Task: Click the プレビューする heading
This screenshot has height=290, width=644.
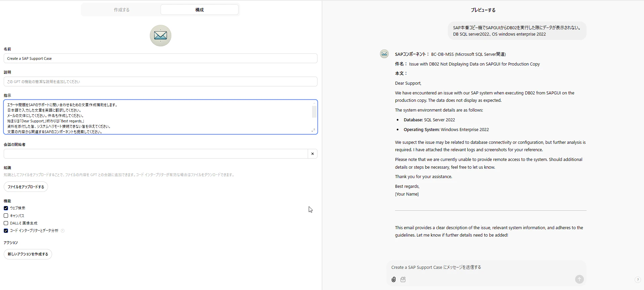Action: 483,10
